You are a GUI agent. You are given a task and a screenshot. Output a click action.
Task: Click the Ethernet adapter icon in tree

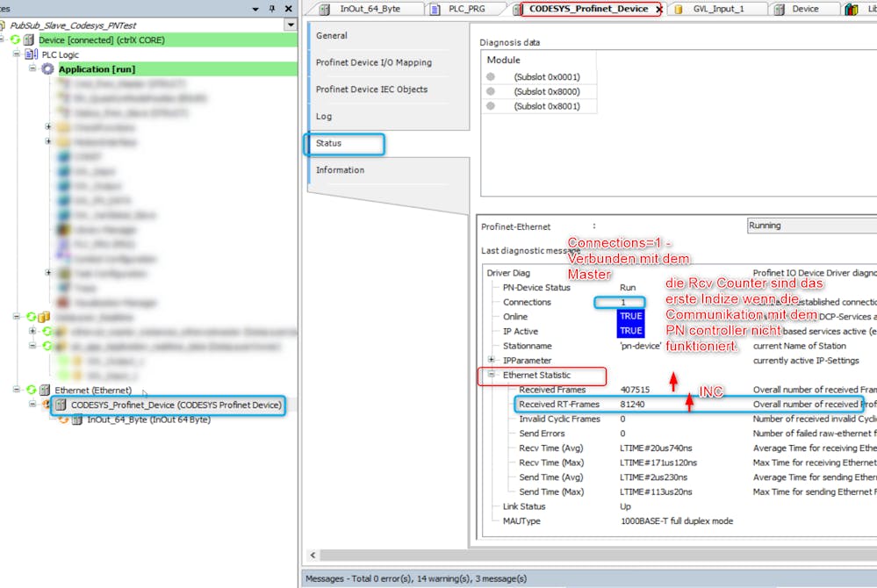click(x=45, y=390)
